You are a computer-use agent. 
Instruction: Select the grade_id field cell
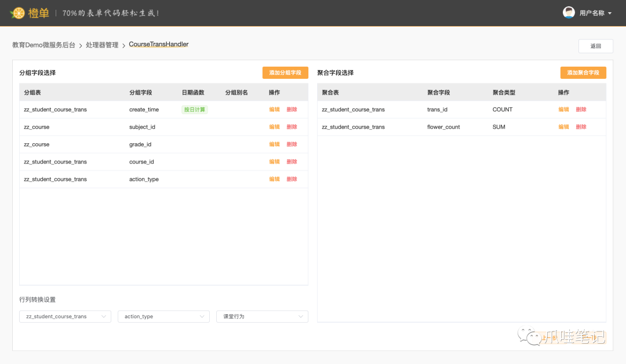(x=140, y=144)
